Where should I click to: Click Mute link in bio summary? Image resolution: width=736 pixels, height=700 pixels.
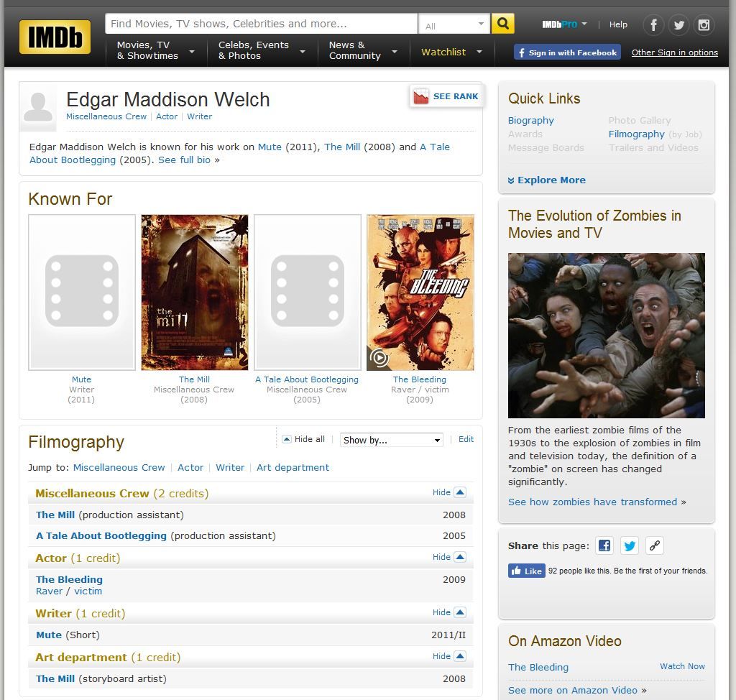click(x=270, y=147)
